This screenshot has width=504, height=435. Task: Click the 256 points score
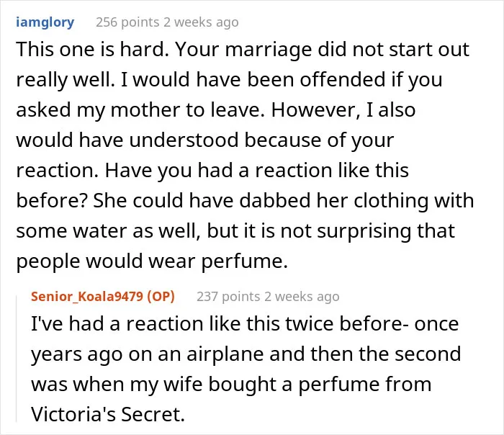click(x=127, y=22)
